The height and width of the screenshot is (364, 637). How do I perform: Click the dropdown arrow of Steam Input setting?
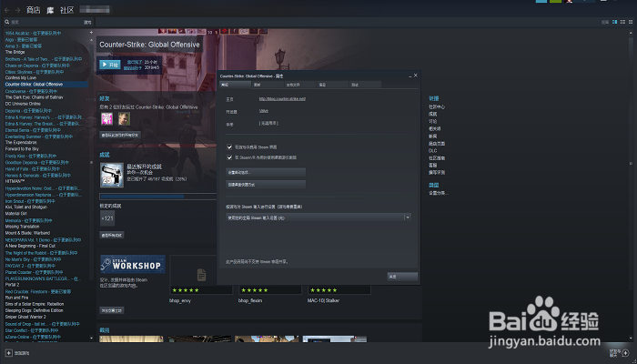pyautogui.click(x=408, y=217)
